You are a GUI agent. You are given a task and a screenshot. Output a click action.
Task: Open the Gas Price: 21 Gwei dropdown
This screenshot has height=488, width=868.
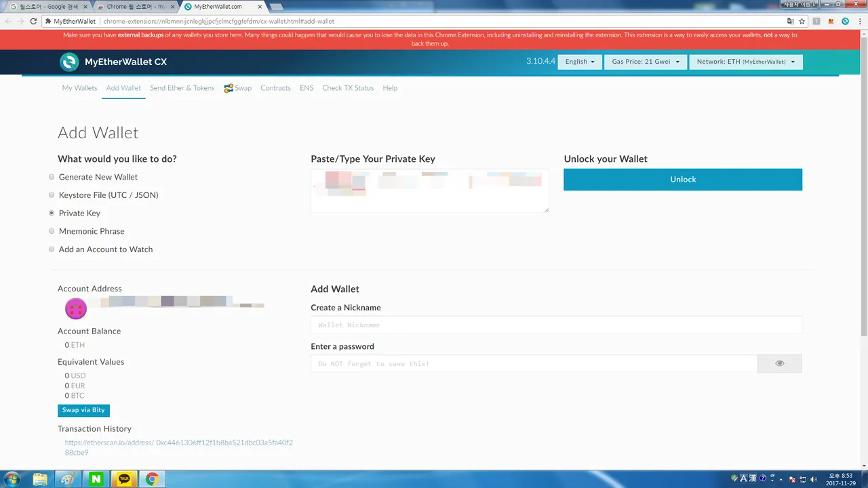(646, 62)
